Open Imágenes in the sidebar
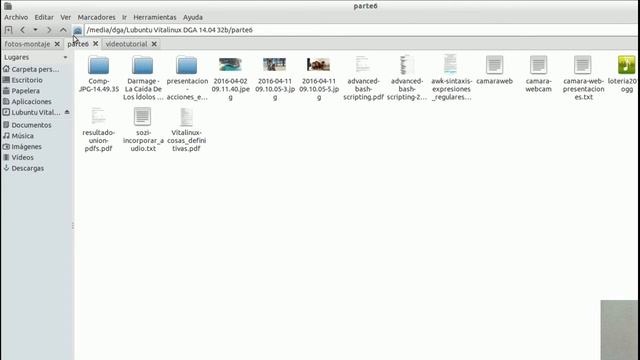The width and height of the screenshot is (640, 360). (x=22, y=147)
